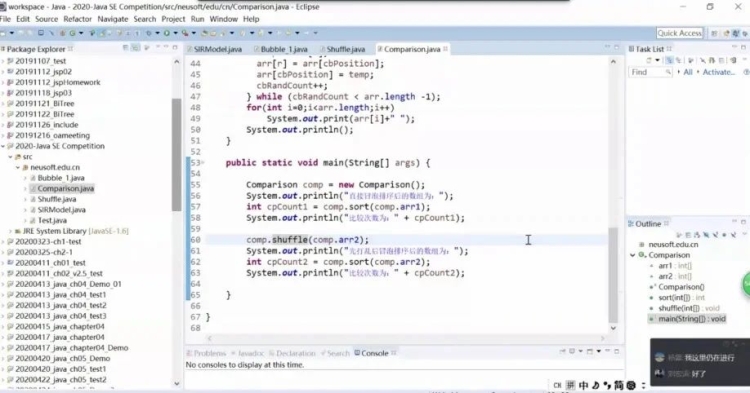Collapse the Comparison class in Outline

click(633, 255)
